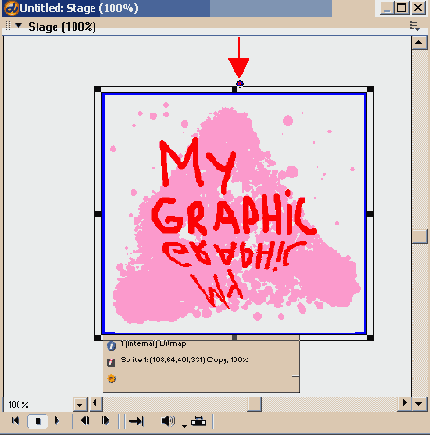Viewport: 430px width, 435px height.
Task: Click the Internal Bitmap member text
Action: point(153,343)
